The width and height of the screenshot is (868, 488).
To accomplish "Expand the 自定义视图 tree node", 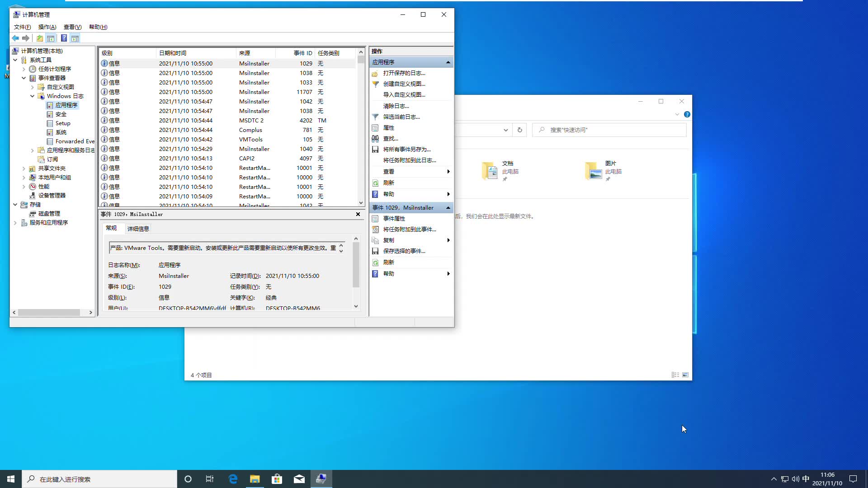I will pyautogui.click(x=32, y=87).
